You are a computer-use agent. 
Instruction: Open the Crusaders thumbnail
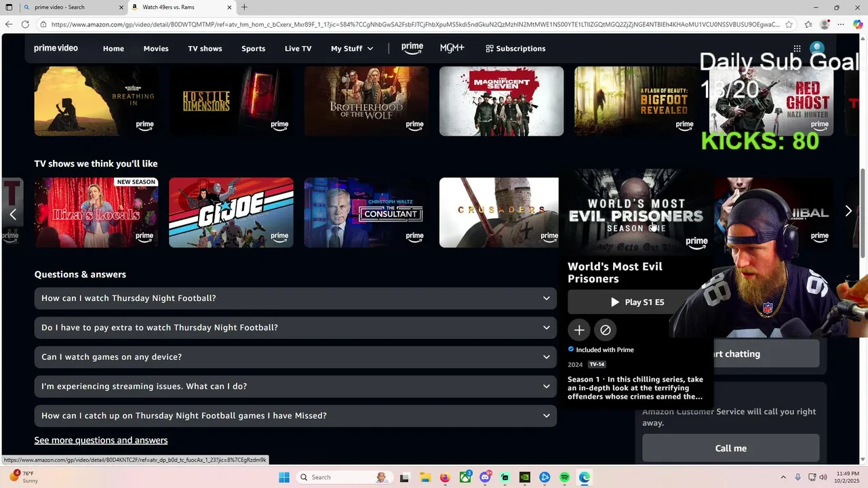[499, 213]
